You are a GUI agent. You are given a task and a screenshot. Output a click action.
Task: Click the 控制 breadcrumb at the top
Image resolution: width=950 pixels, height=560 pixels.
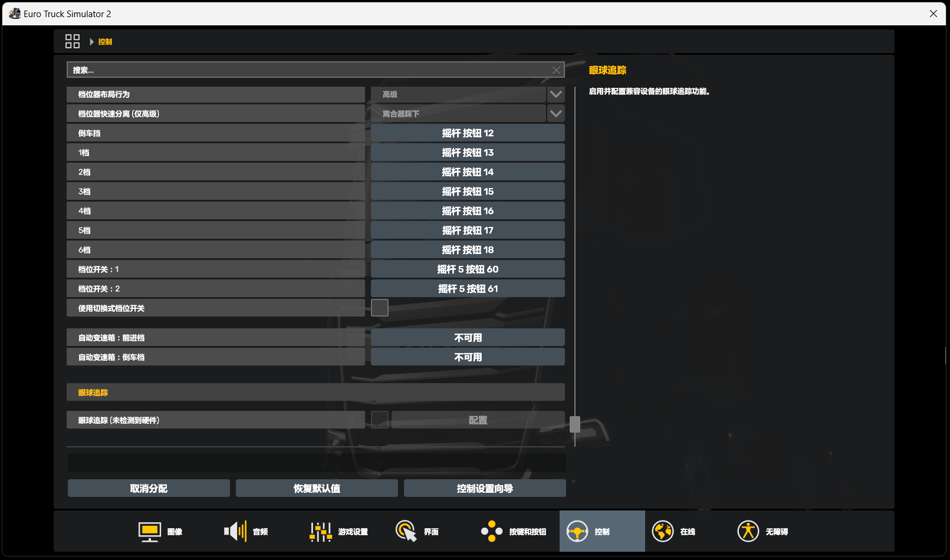coord(105,41)
